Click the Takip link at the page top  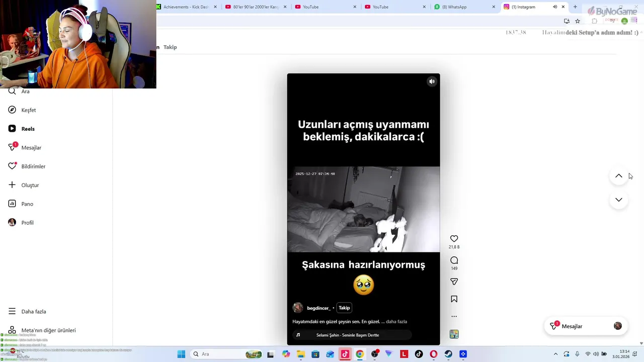[x=170, y=47]
